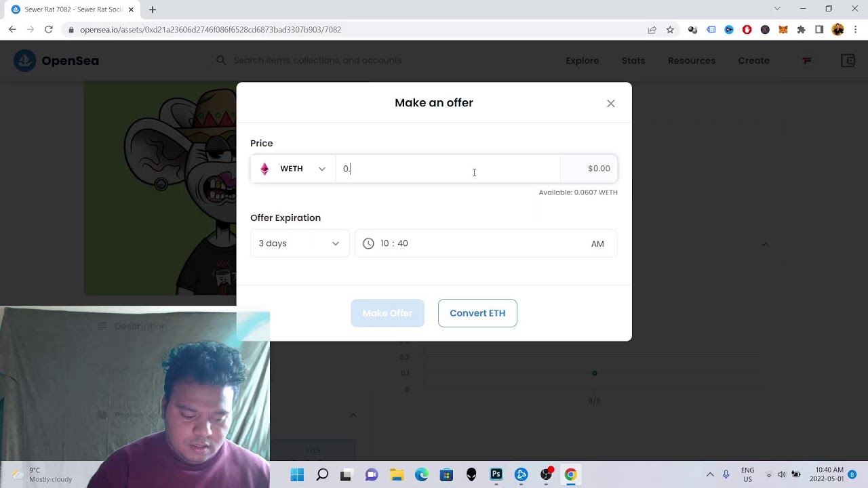
Task: Click the address bar URL
Action: [210, 30]
